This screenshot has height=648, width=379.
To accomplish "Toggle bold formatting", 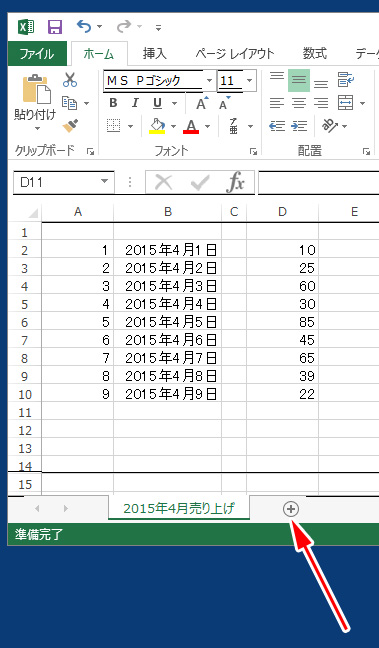I will coord(113,103).
